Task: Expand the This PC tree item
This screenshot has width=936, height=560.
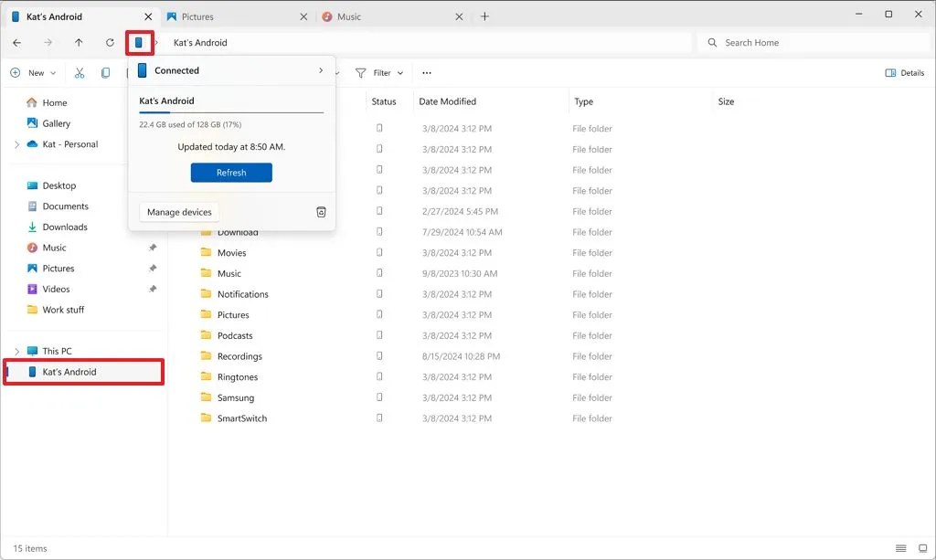Action: (16, 351)
